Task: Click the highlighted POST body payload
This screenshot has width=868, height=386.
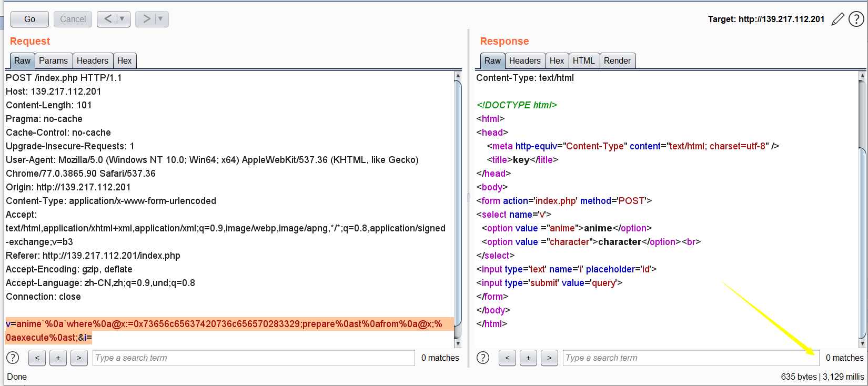Action: click(229, 331)
